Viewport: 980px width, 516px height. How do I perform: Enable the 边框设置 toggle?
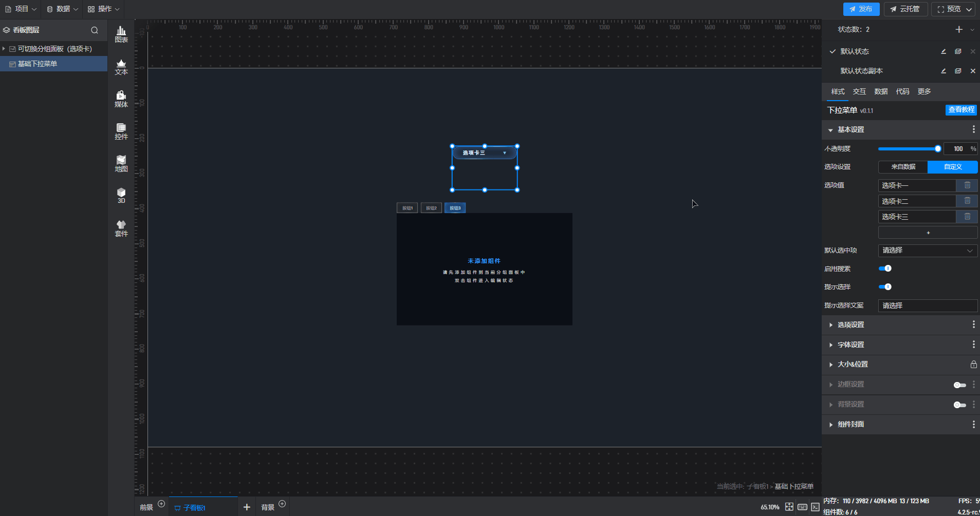959,385
